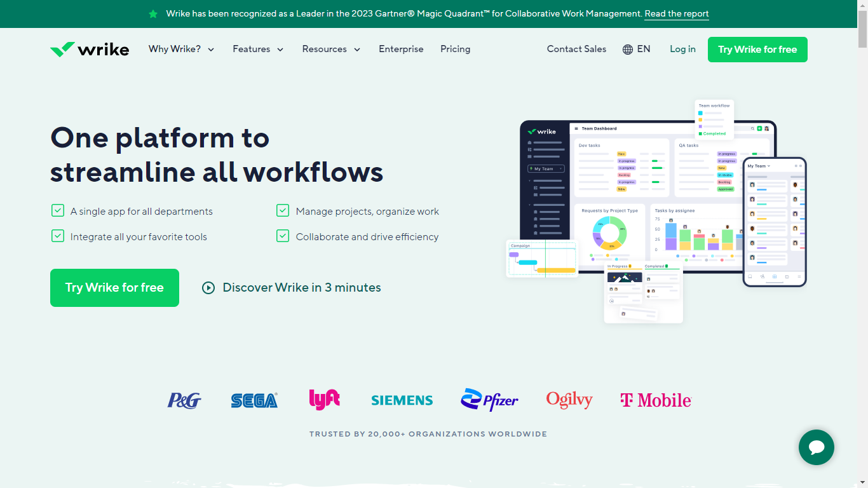Screen dimensions: 868x488
Task: Click the Ogilvy logo
Action: (569, 400)
